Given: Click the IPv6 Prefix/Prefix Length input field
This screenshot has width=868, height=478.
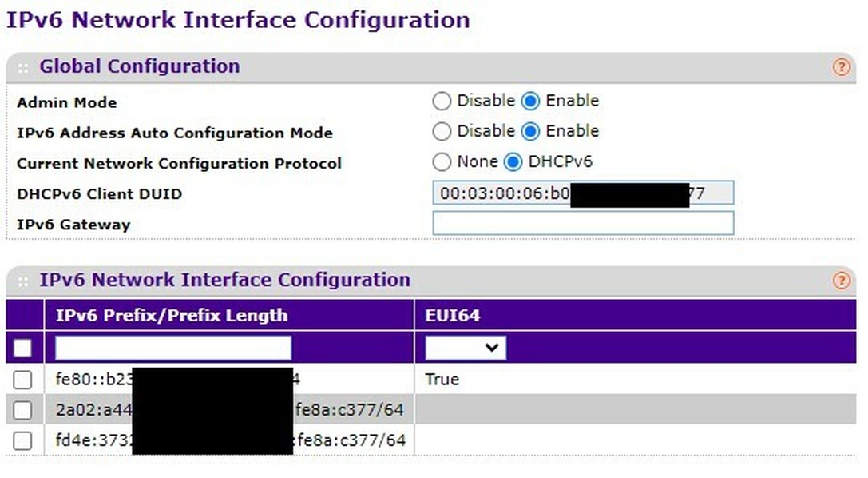Looking at the screenshot, I should [173, 348].
